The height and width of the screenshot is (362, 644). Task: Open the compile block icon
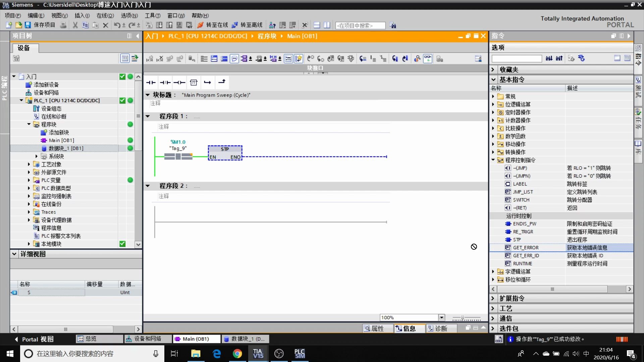(x=149, y=25)
